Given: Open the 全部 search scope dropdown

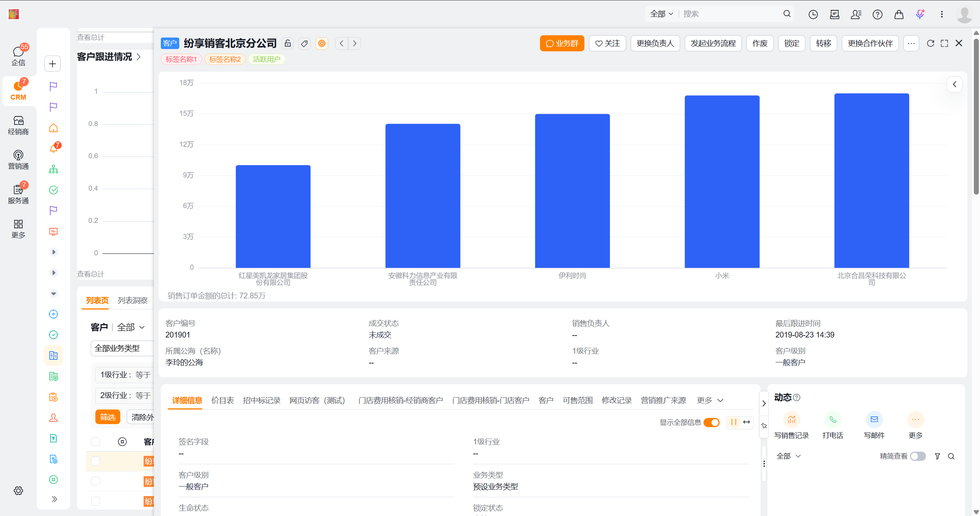Looking at the screenshot, I should click(x=661, y=14).
